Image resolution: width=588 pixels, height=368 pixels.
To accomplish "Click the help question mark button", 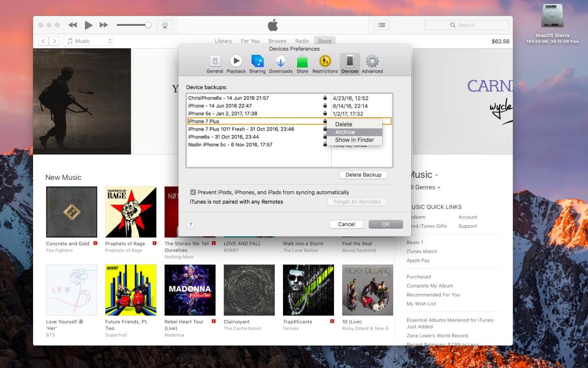I will click(x=191, y=224).
